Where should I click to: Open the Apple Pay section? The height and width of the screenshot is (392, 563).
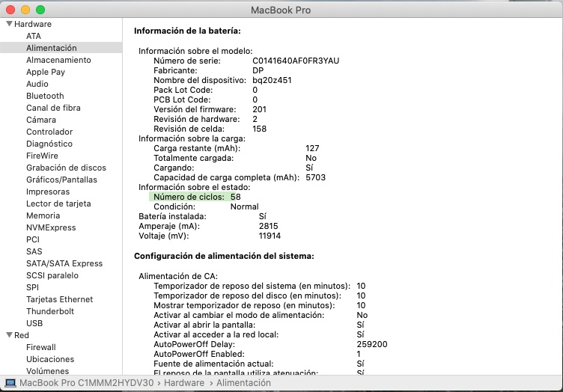[x=46, y=72]
